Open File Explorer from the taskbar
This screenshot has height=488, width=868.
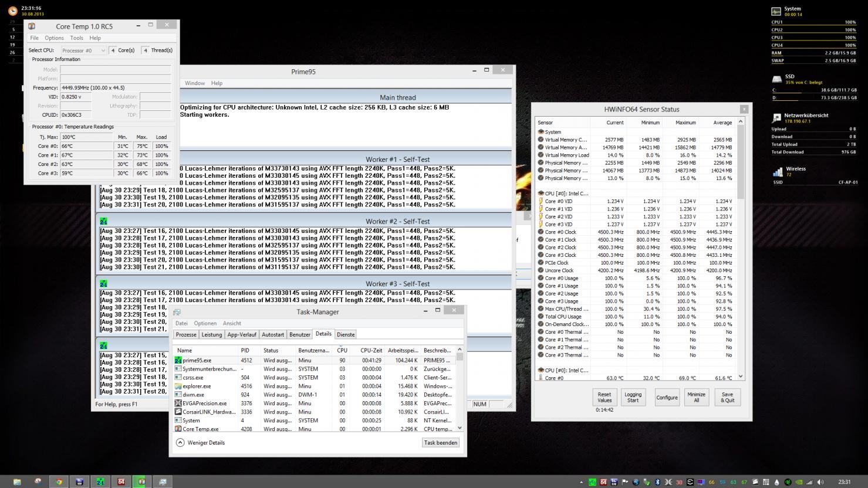click(x=17, y=482)
